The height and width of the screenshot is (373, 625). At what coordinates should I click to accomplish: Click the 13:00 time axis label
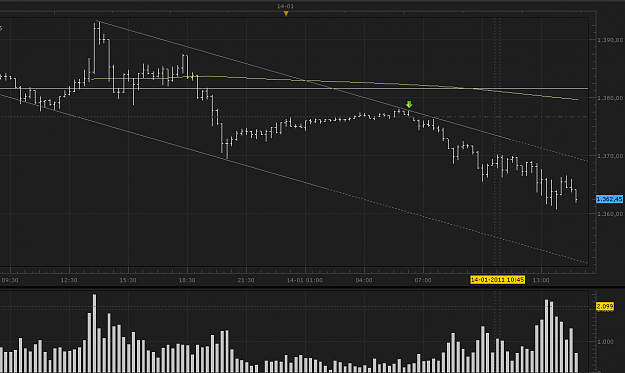(x=541, y=280)
